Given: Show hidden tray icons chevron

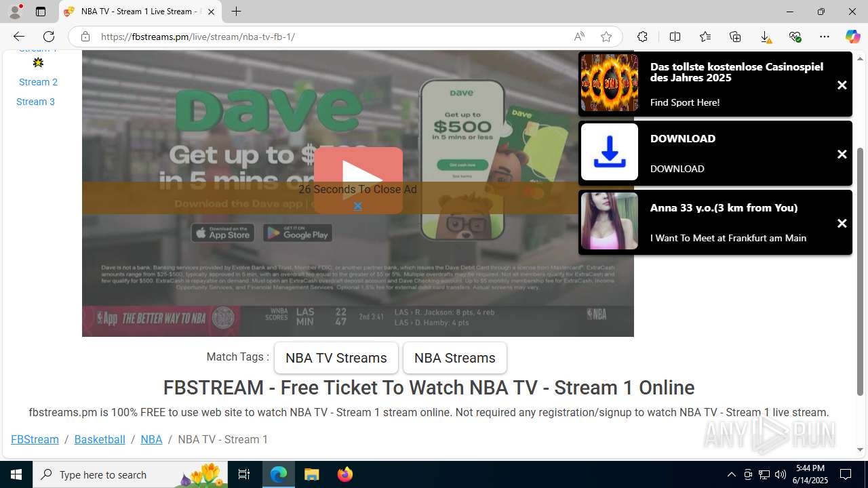Looking at the screenshot, I should coord(731,474).
